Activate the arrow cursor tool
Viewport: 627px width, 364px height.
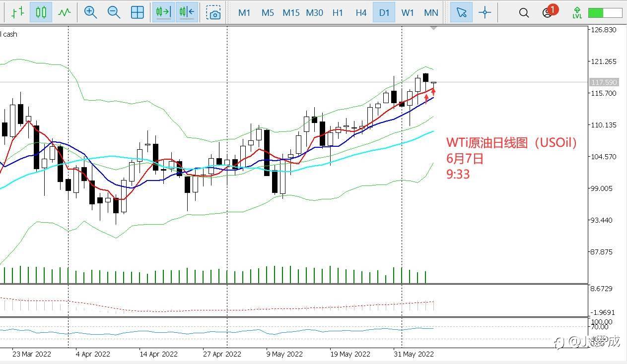(462, 12)
